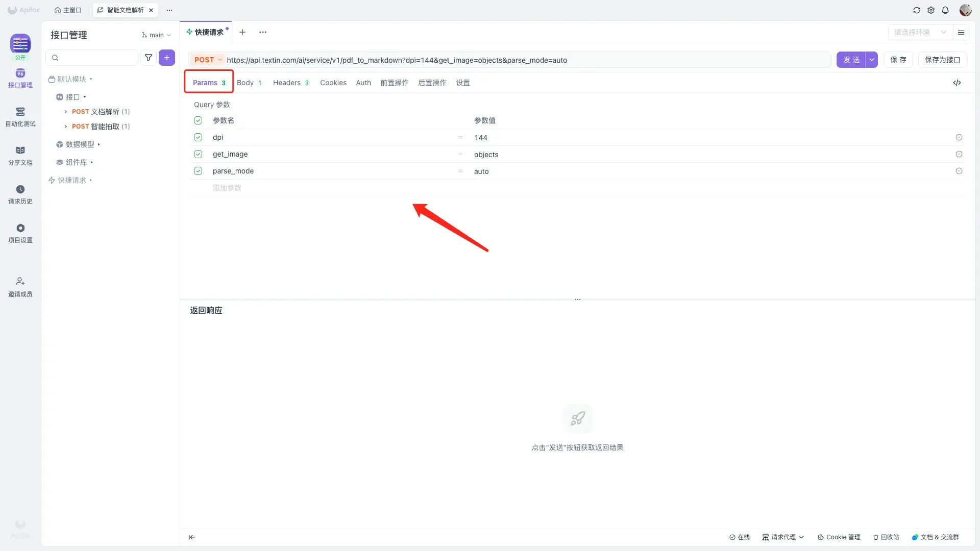Click the 添加参数 input field
This screenshot has height=551, width=980.
pos(227,188)
